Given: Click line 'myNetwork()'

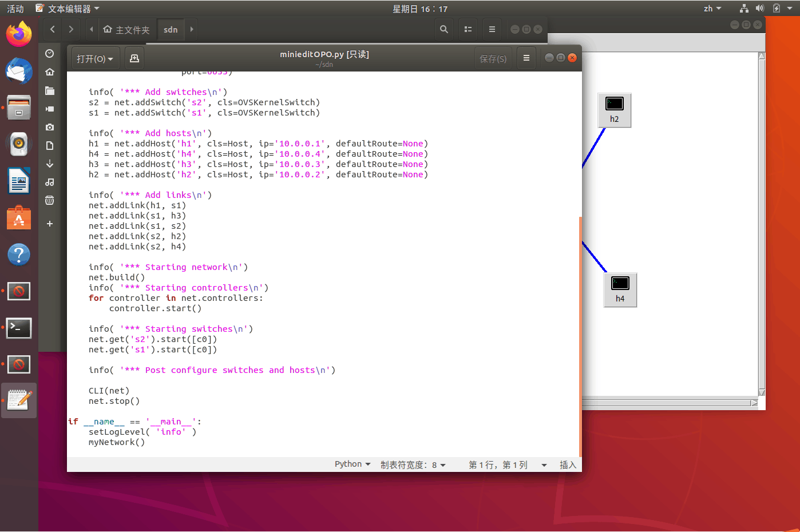Looking at the screenshot, I should click(117, 442).
